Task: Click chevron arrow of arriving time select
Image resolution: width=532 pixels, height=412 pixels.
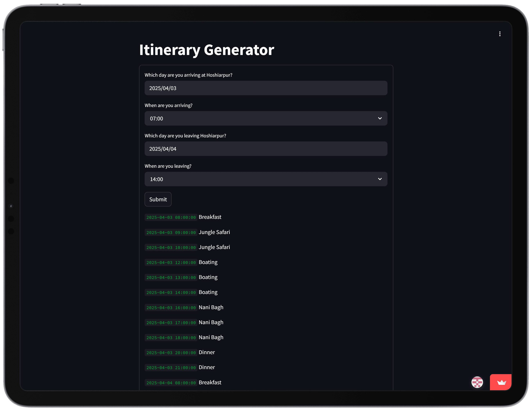Action: pyautogui.click(x=380, y=119)
